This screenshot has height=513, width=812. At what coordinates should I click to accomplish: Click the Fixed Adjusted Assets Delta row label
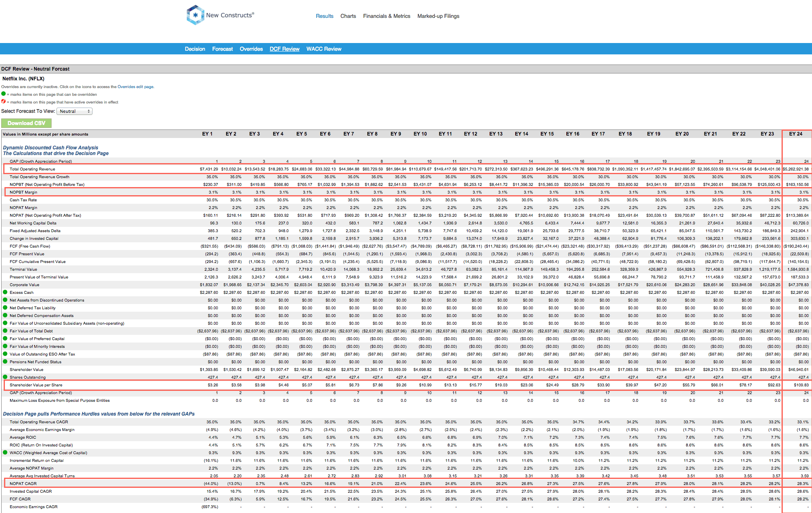point(35,231)
